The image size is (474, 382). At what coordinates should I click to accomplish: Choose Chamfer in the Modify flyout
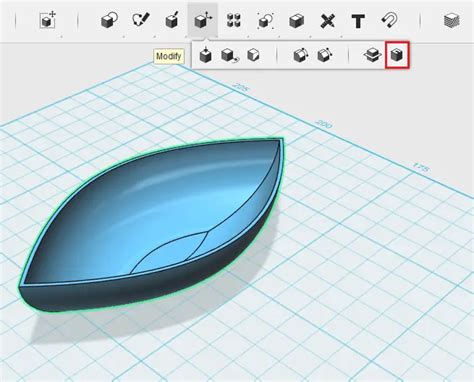(x=325, y=55)
